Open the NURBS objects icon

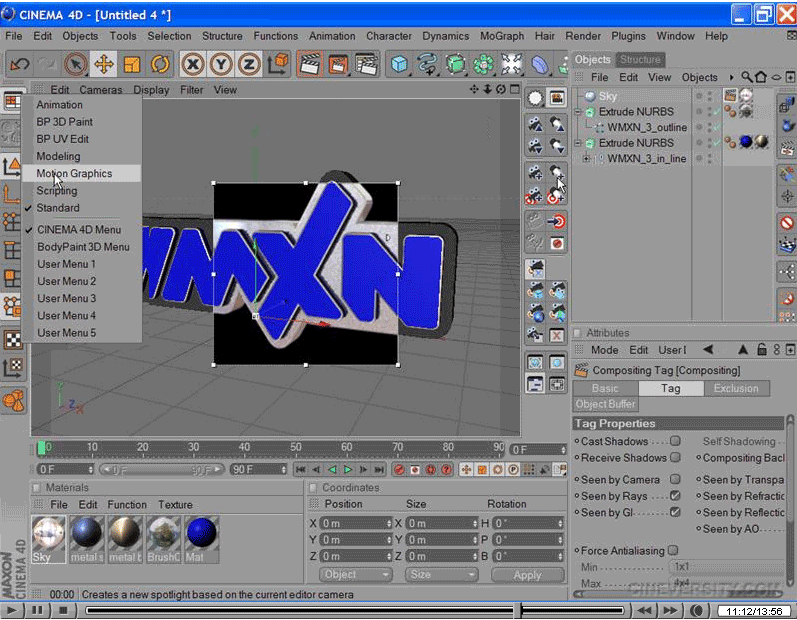point(455,65)
